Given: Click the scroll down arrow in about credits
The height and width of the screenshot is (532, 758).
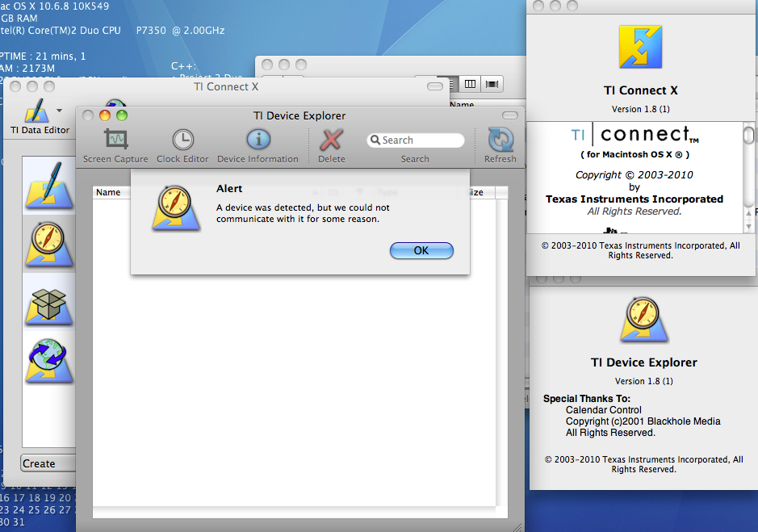Looking at the screenshot, I should click(749, 226).
